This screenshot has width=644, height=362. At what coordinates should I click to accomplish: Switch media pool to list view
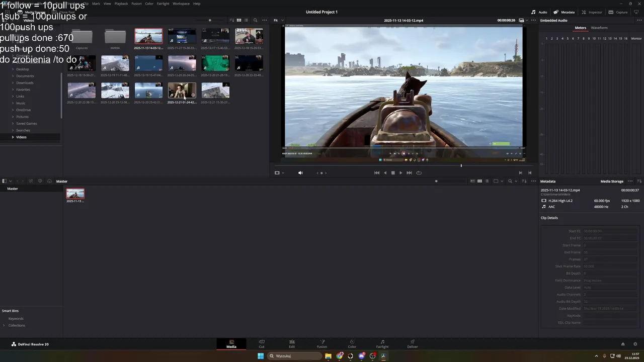(487, 181)
